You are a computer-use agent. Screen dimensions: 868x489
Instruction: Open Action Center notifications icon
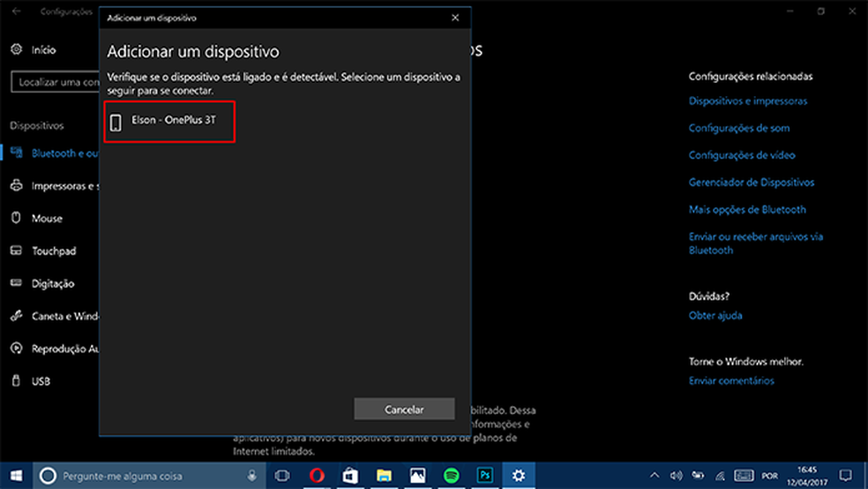click(845, 476)
